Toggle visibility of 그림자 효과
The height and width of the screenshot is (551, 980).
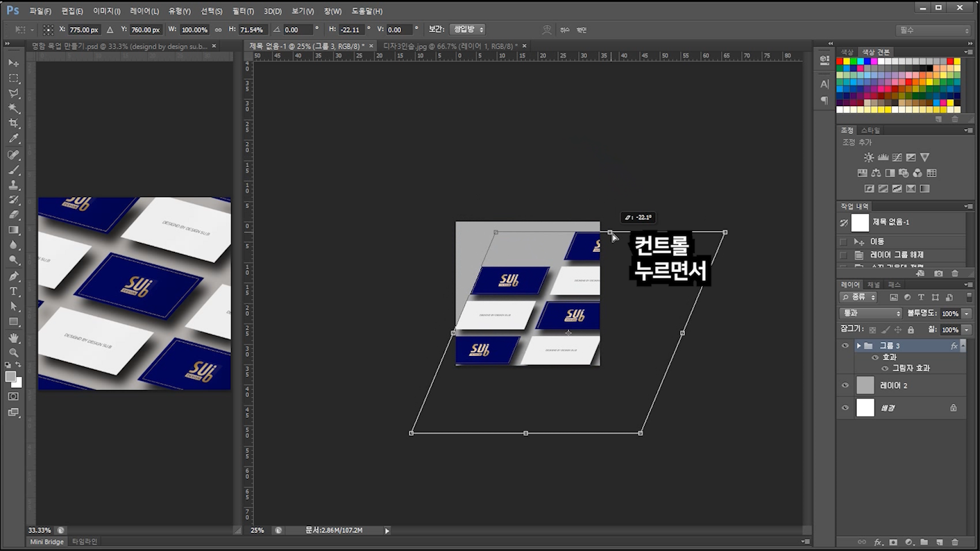[885, 368]
